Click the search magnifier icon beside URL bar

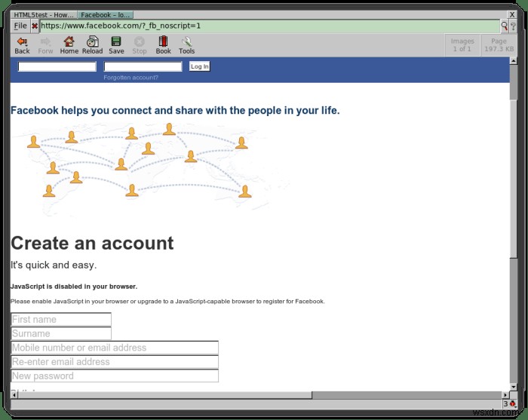504,26
